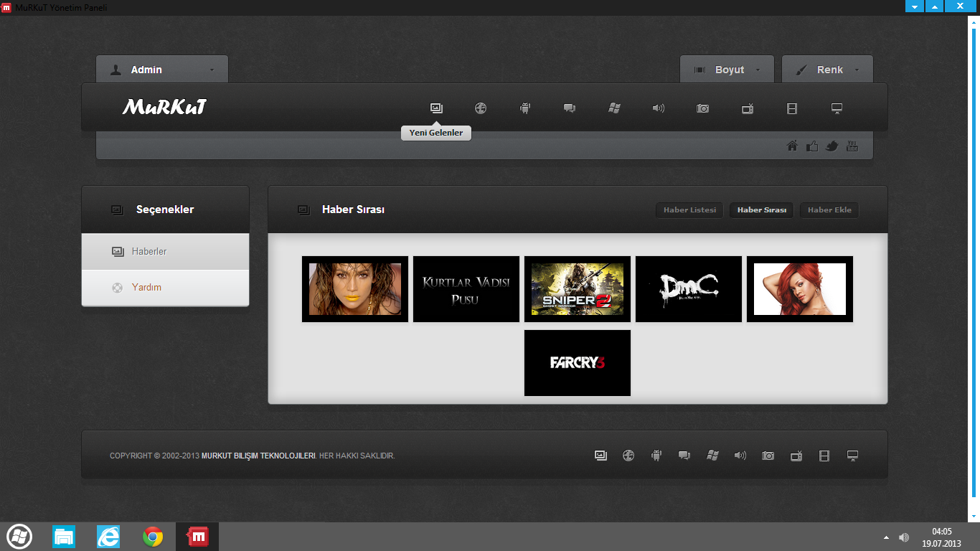The image size is (980, 551).
Task: Expand the Admin user dropdown
Action: click(x=162, y=70)
